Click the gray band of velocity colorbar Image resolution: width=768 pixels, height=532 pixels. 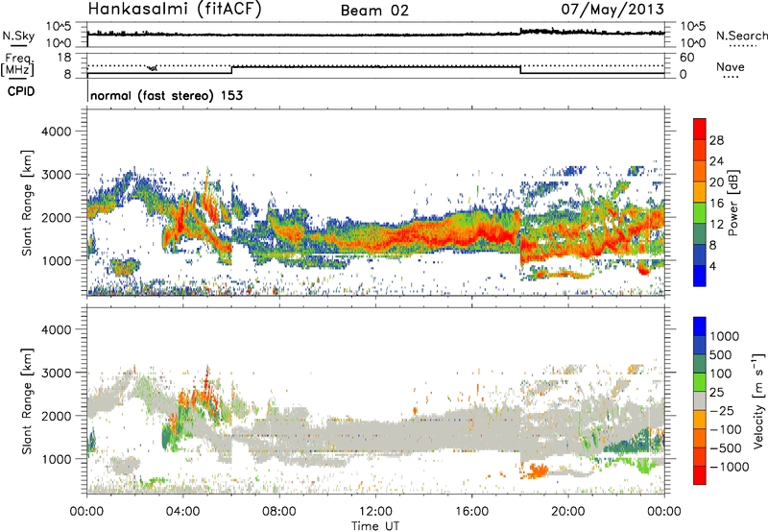click(700, 400)
